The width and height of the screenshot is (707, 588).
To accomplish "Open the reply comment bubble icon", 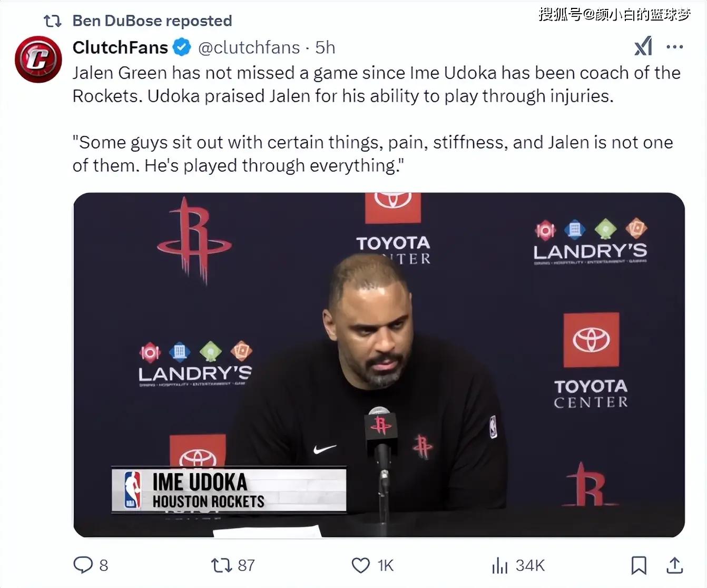I will coord(83,565).
